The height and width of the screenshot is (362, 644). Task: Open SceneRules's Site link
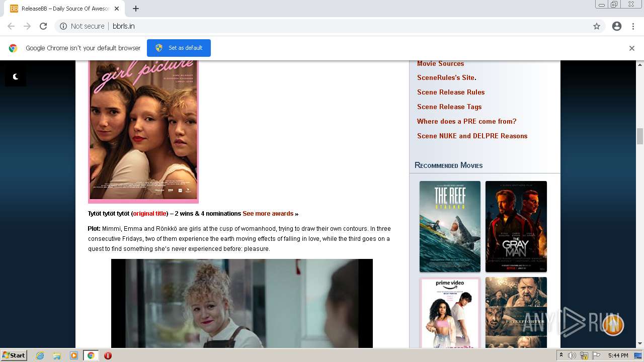coord(446,77)
